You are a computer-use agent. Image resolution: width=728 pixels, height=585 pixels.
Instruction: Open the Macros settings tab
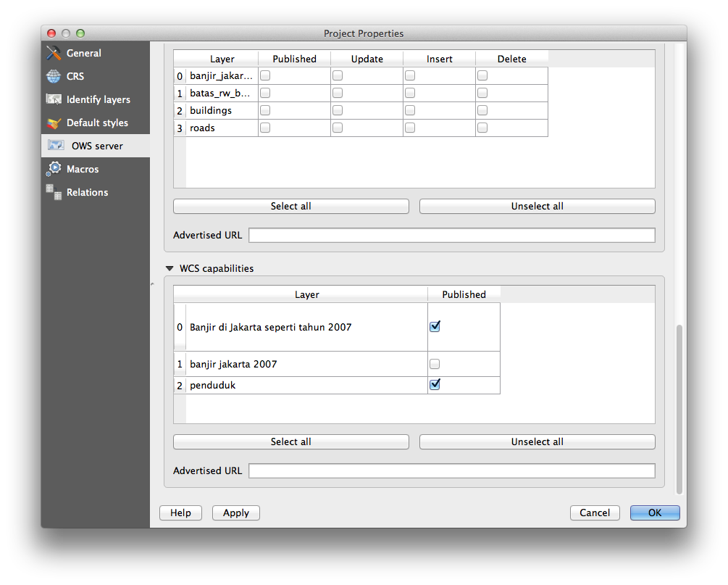click(83, 169)
